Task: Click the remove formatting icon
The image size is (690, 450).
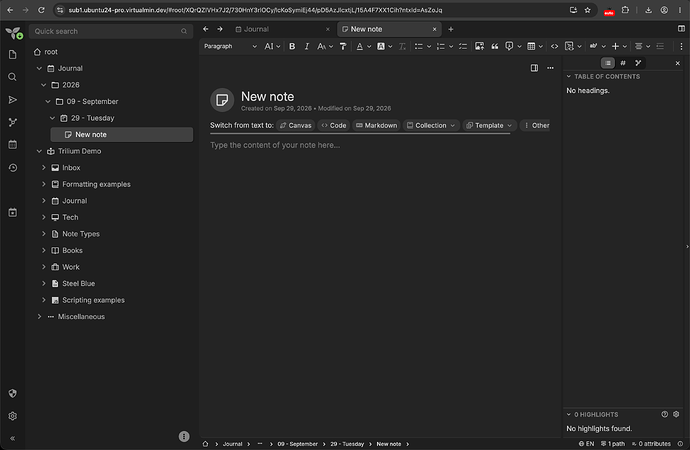Action: point(402,46)
